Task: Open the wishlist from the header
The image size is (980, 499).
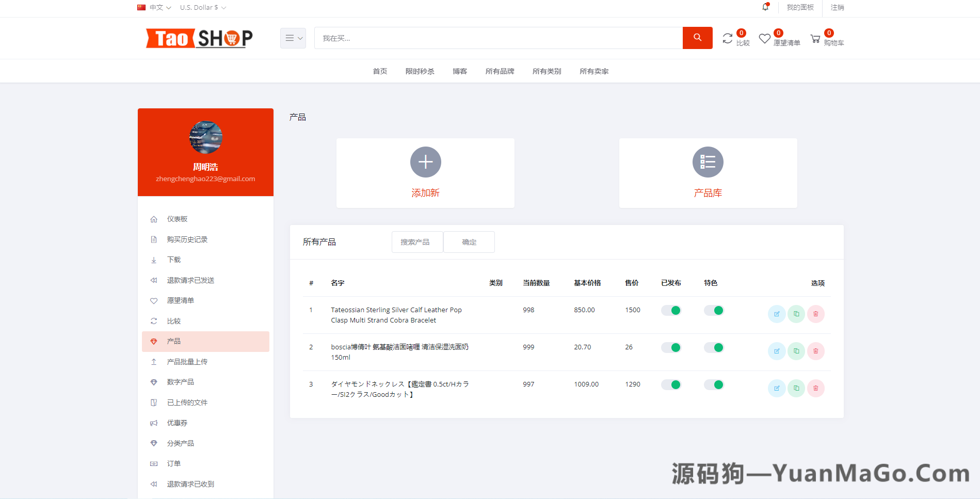Action: [764, 38]
